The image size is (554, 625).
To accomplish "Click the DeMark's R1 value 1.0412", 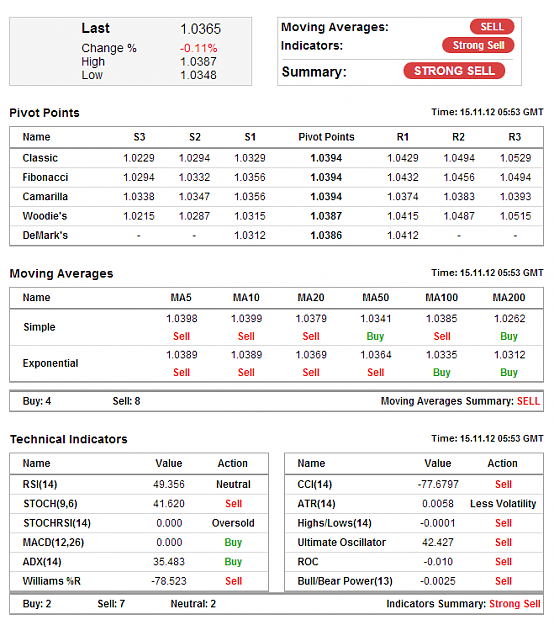I will [403, 235].
